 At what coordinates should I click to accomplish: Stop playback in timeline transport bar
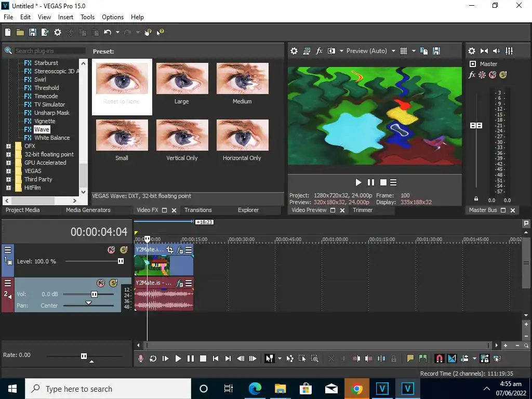point(203,358)
